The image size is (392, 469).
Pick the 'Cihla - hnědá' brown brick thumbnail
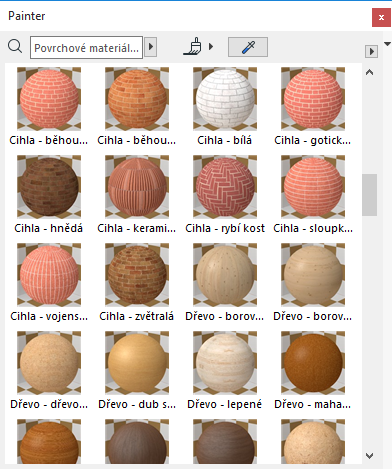(49, 187)
